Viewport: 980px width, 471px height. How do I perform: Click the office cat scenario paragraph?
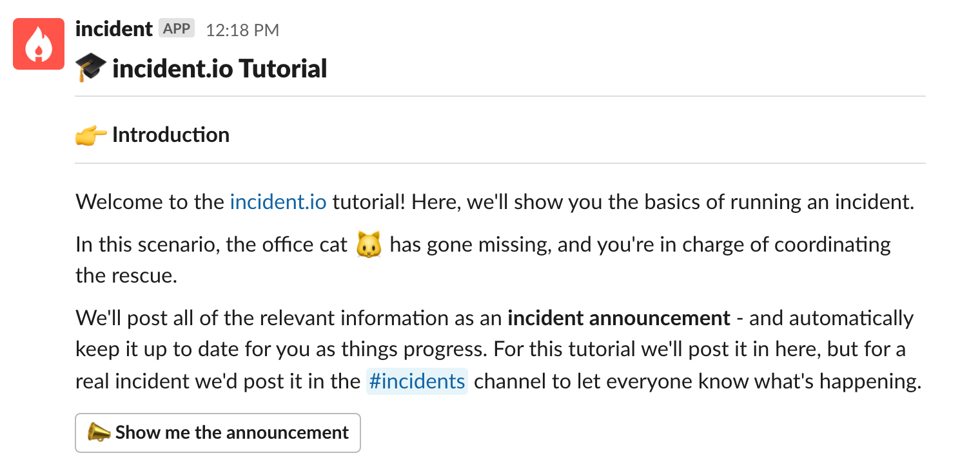pyautogui.click(x=484, y=261)
